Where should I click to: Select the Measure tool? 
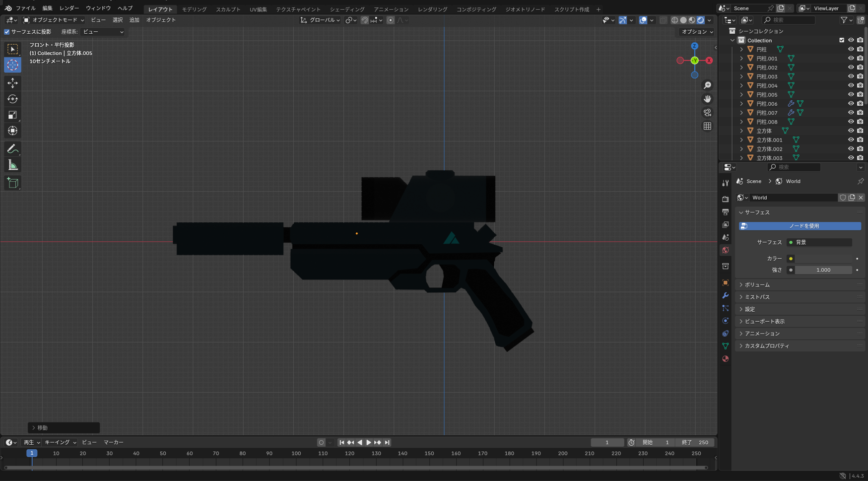[x=12, y=164]
